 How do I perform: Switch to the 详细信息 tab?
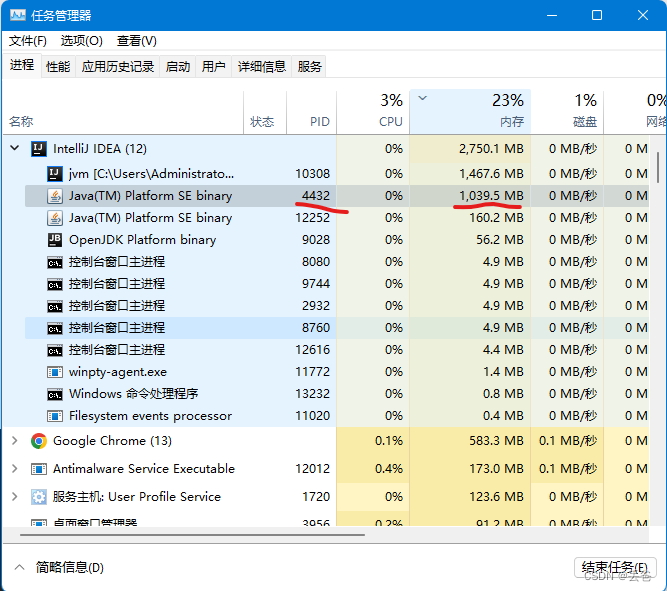coord(262,67)
